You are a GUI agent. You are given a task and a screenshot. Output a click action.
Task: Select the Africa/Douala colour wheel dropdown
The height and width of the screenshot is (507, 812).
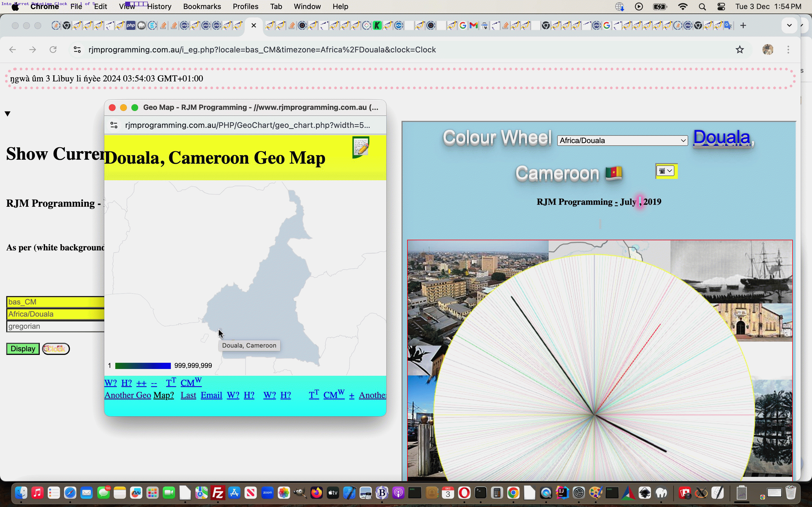[621, 140]
